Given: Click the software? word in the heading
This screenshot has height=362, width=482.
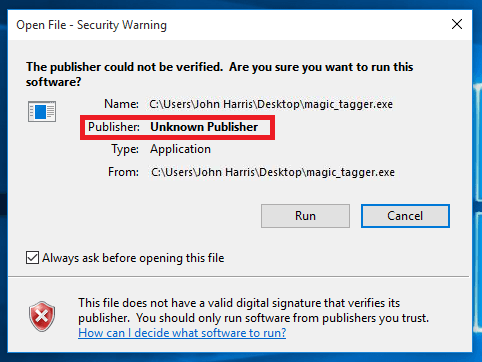Looking at the screenshot, I should coord(54,82).
